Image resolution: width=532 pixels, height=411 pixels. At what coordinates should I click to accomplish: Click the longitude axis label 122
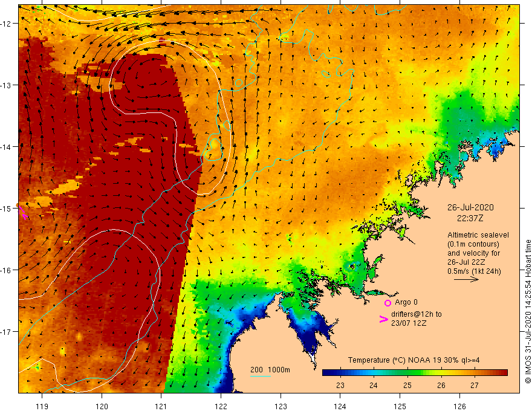click(x=221, y=406)
